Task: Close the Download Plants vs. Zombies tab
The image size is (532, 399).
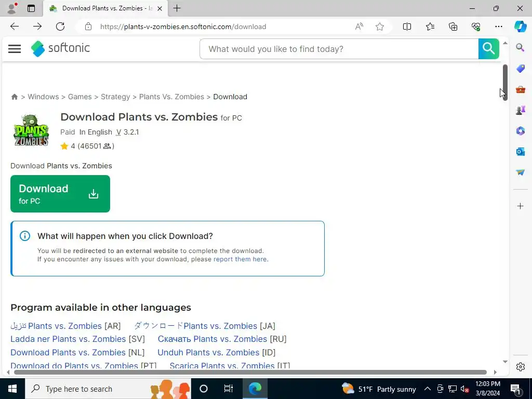Action: point(160,8)
